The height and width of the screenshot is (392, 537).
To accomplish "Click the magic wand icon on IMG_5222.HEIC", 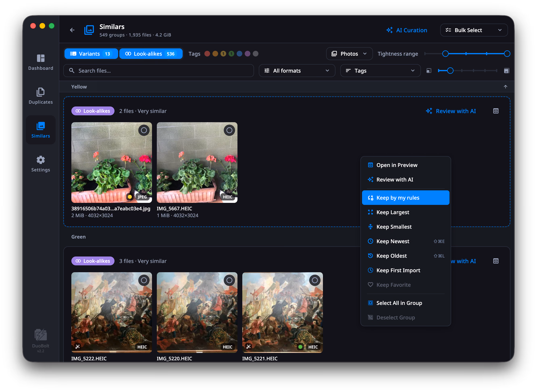I will pos(78,347).
